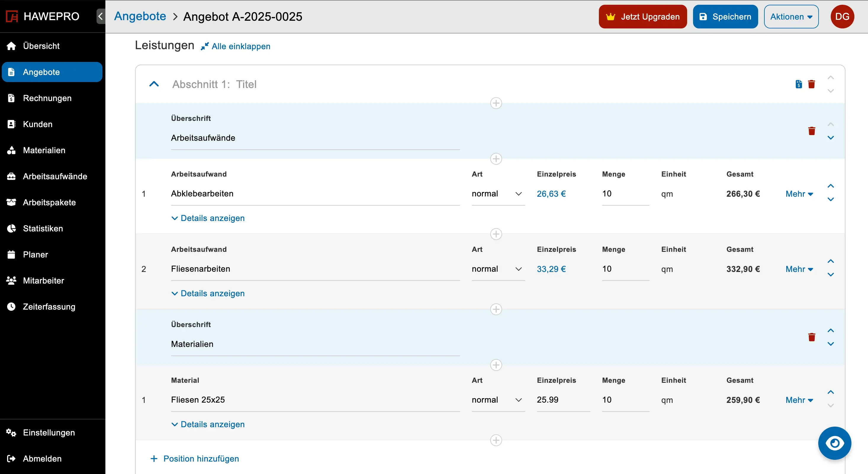The height and width of the screenshot is (474, 868).
Task: Move Abschnitt 1 down
Action: tap(831, 91)
